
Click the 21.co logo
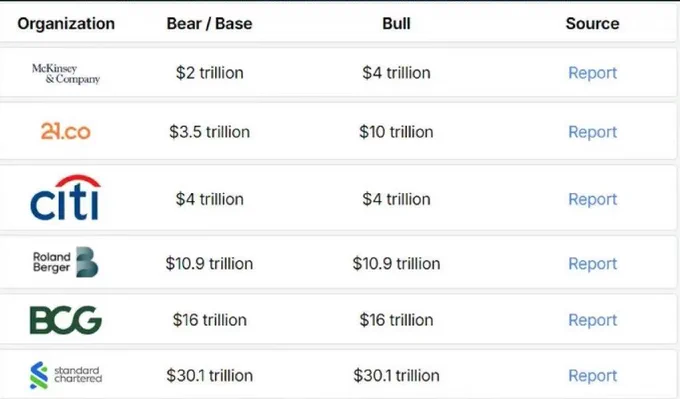pyautogui.click(x=65, y=131)
